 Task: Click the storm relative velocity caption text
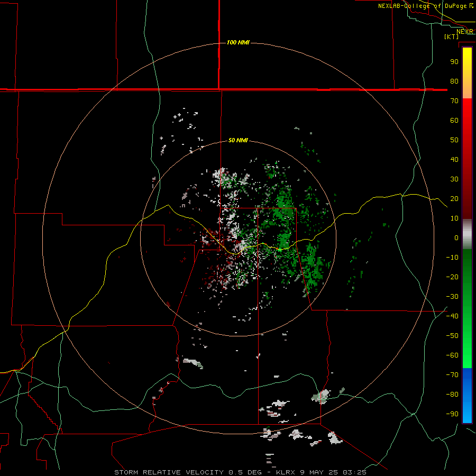tap(240, 472)
